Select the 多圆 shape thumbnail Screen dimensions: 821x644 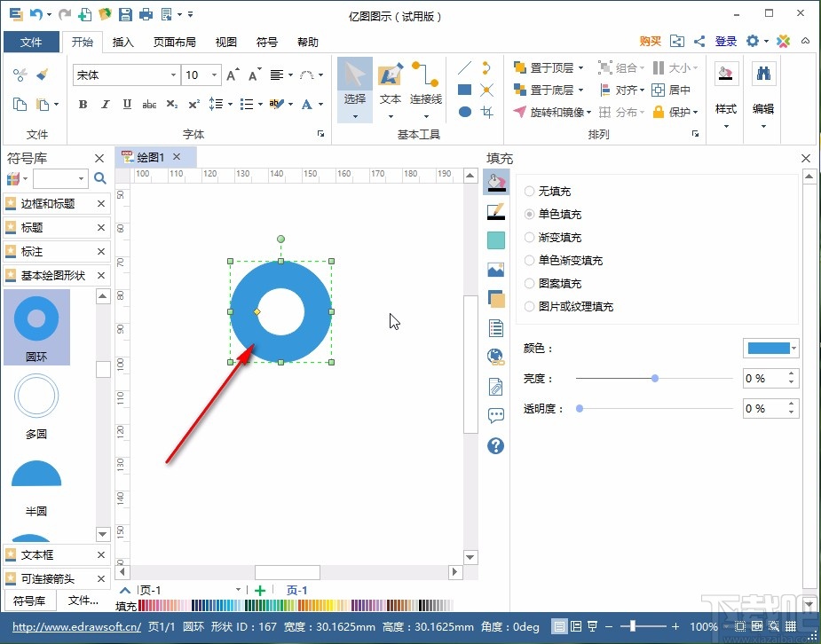click(x=36, y=397)
